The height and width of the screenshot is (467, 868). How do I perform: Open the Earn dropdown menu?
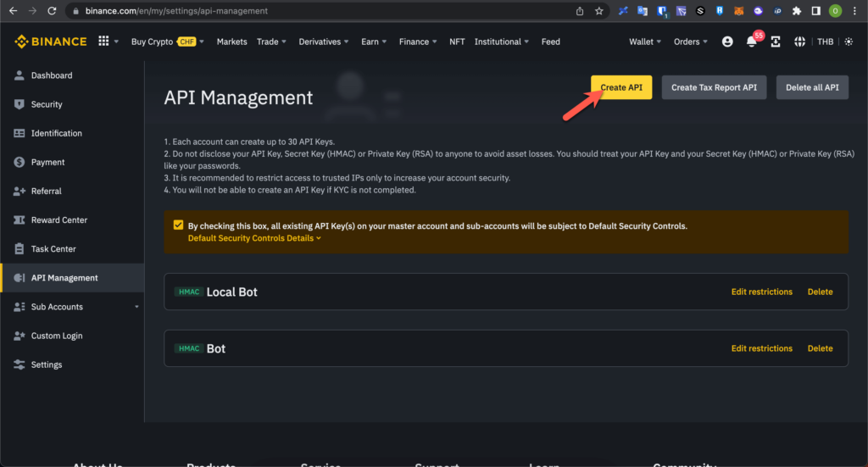374,42
